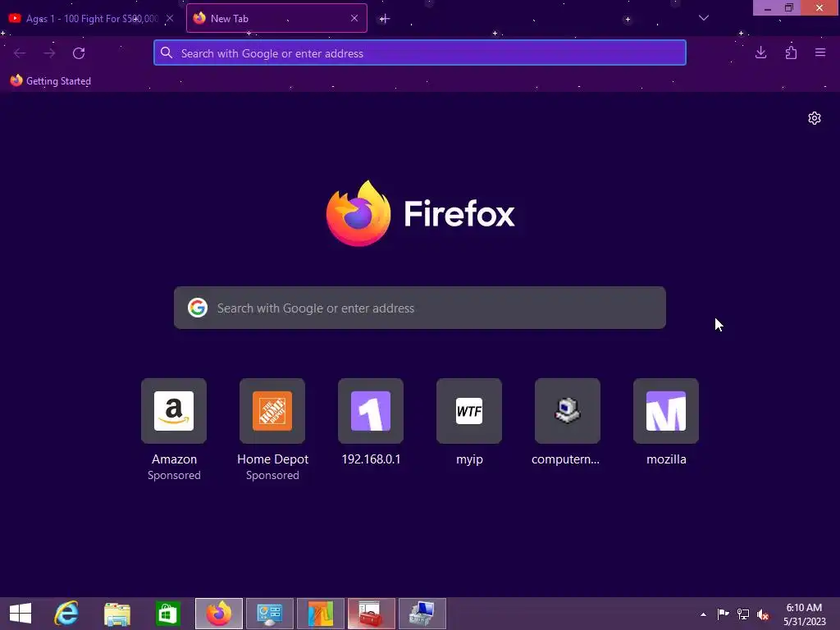Viewport: 840px width, 630px height.
Task: Open the New Tab personalize gear
Action: (815, 118)
